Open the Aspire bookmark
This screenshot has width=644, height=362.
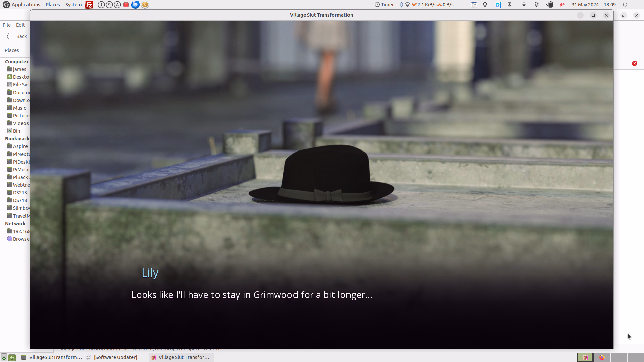click(x=18, y=146)
